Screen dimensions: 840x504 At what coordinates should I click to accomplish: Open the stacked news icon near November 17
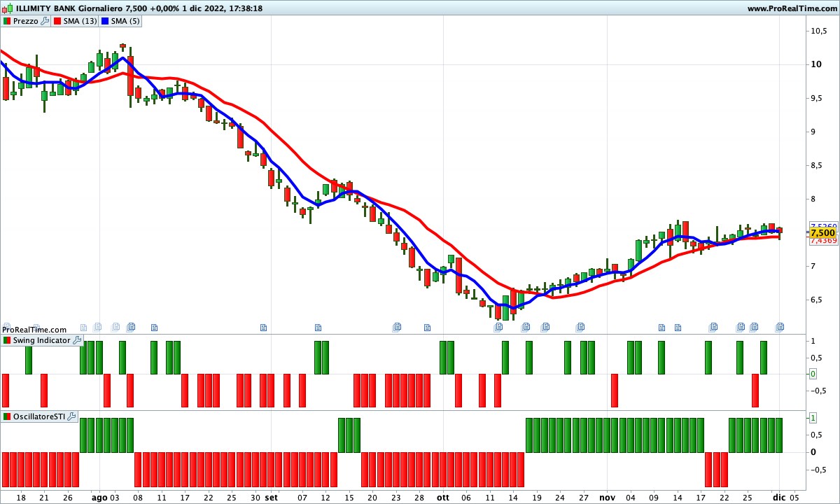(713, 327)
